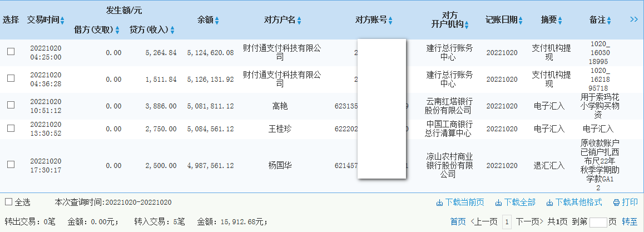Click total 金额：15,912.68元 summary text
This screenshot has height=232, width=644.
[x=232, y=222]
